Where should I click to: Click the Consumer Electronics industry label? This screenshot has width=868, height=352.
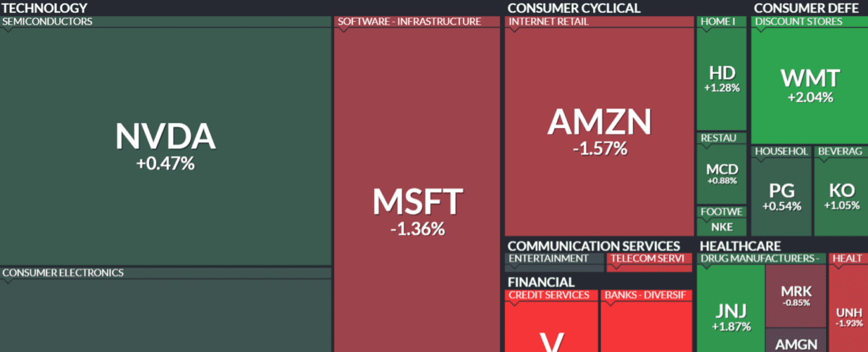pyautogui.click(x=63, y=273)
